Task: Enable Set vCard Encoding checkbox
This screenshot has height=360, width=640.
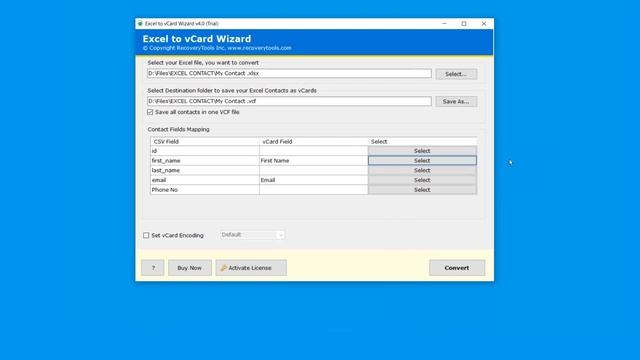Action: click(x=146, y=235)
